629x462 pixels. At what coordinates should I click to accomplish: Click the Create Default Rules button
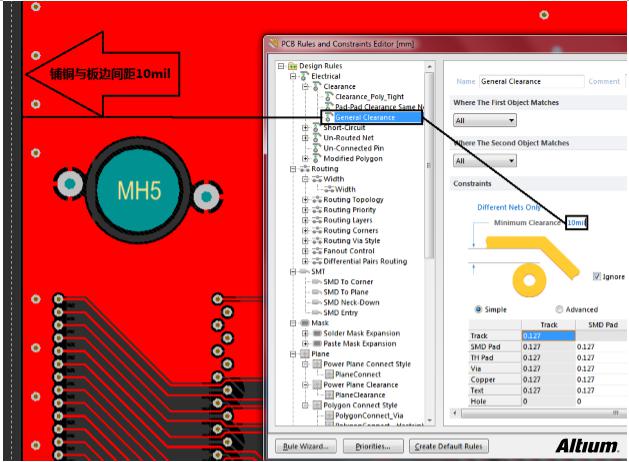point(449,445)
